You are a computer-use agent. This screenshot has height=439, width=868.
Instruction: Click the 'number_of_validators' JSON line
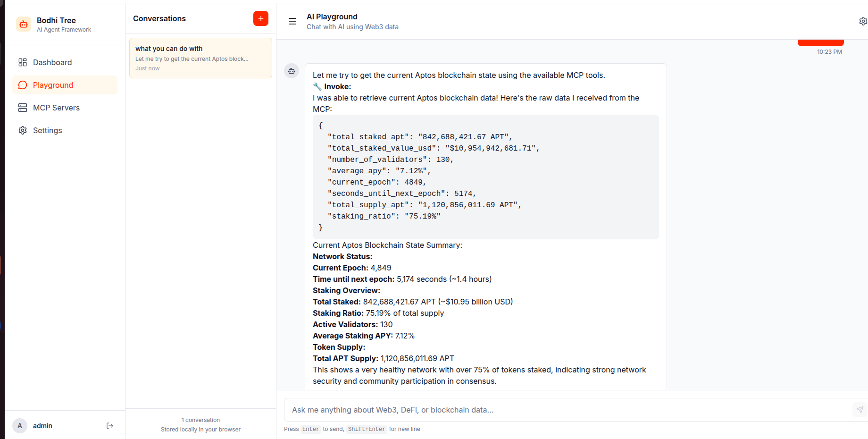[391, 160]
